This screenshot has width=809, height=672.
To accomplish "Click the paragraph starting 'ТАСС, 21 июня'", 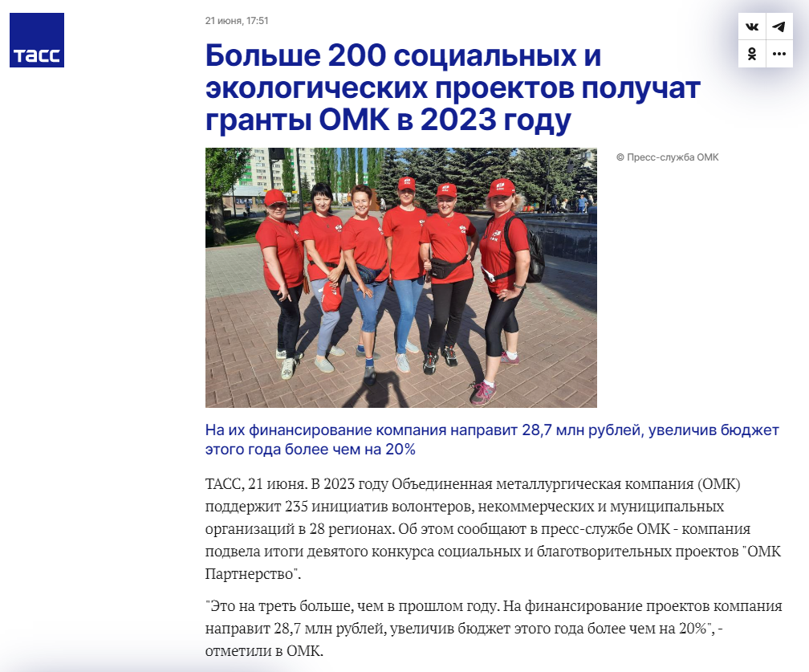I will click(x=494, y=529).
